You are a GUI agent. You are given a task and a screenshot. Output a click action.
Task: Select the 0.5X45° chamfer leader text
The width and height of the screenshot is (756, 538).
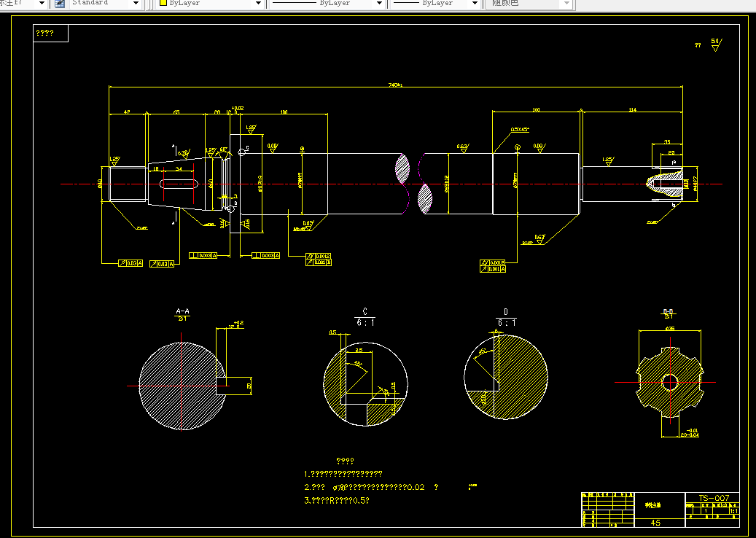(x=520, y=130)
